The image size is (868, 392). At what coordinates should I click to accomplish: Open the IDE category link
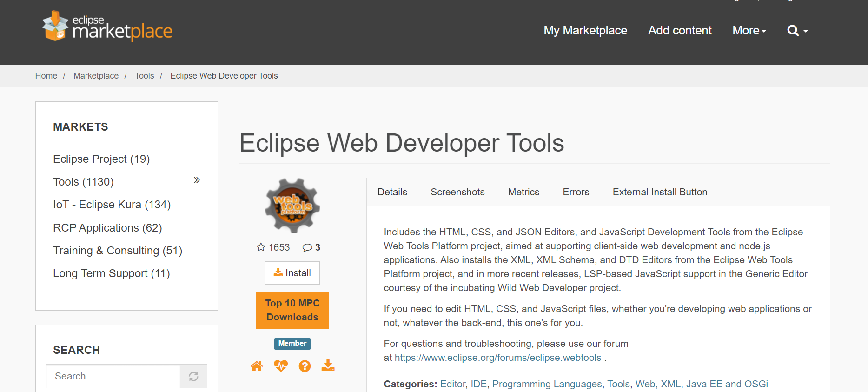coord(478,384)
